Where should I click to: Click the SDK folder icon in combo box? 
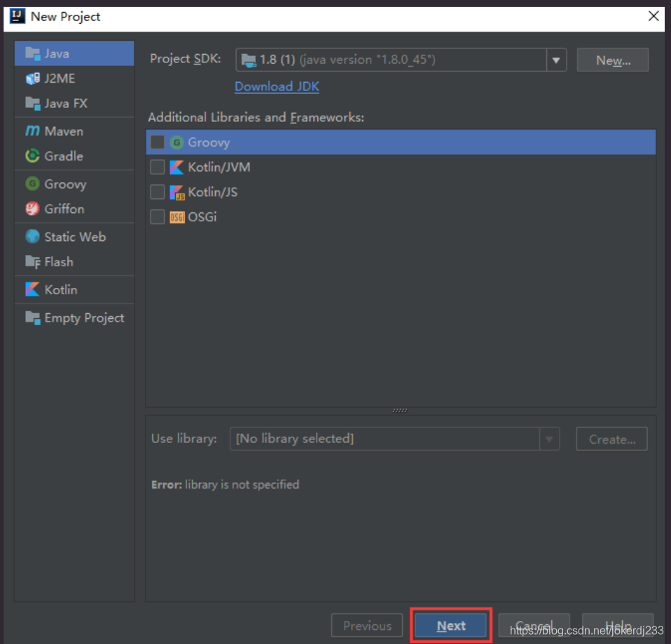[249, 60]
